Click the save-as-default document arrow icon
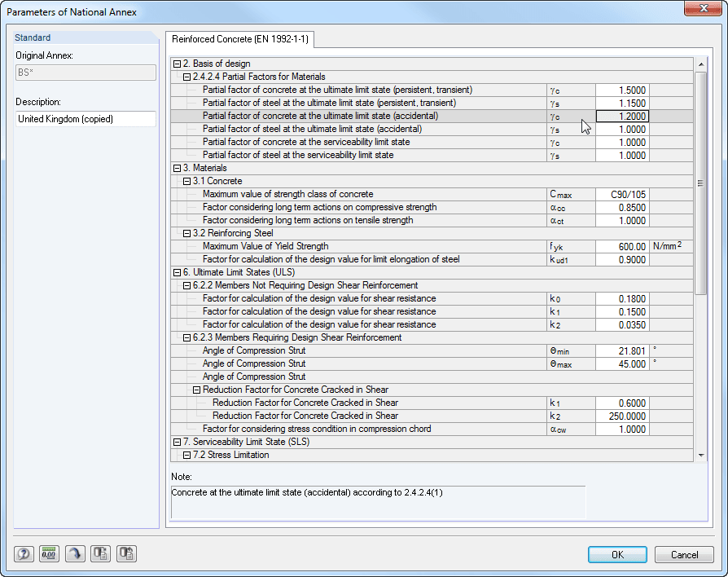 point(101,553)
